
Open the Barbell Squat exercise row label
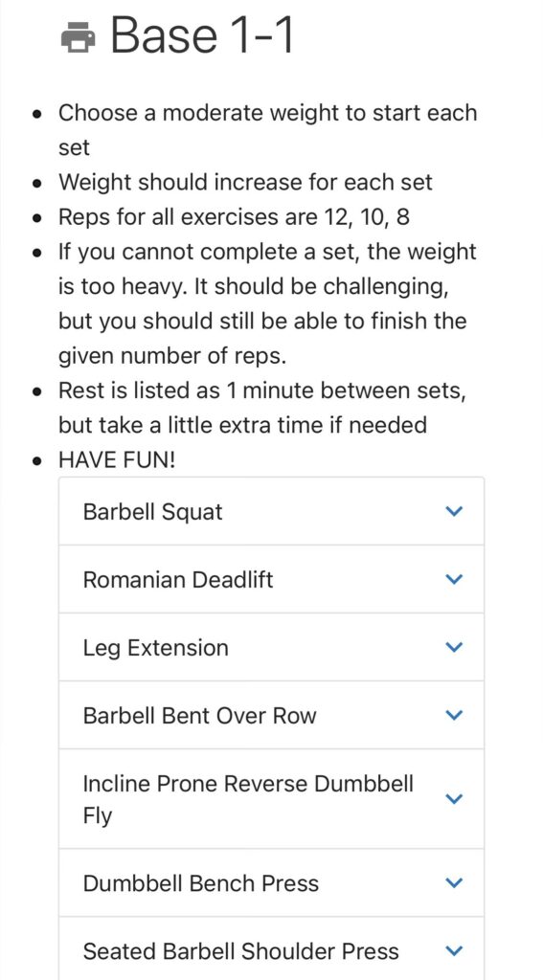(152, 513)
